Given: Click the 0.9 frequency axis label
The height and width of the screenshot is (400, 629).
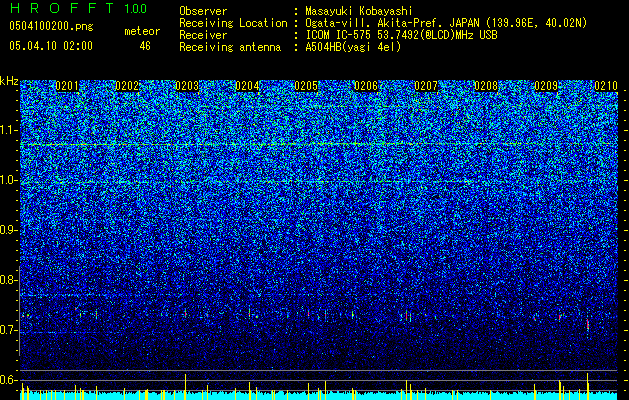Looking at the screenshot, I should click(x=9, y=230).
